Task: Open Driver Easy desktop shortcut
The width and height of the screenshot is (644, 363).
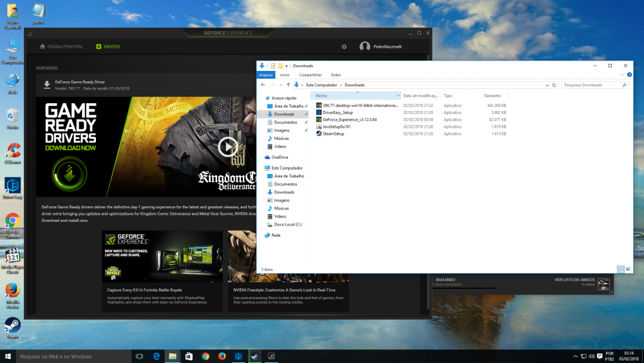Action: click(13, 188)
